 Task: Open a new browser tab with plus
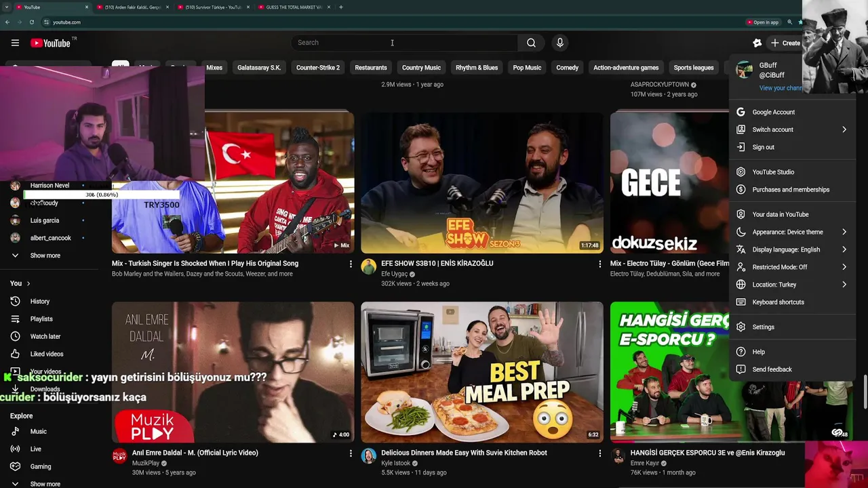point(340,7)
